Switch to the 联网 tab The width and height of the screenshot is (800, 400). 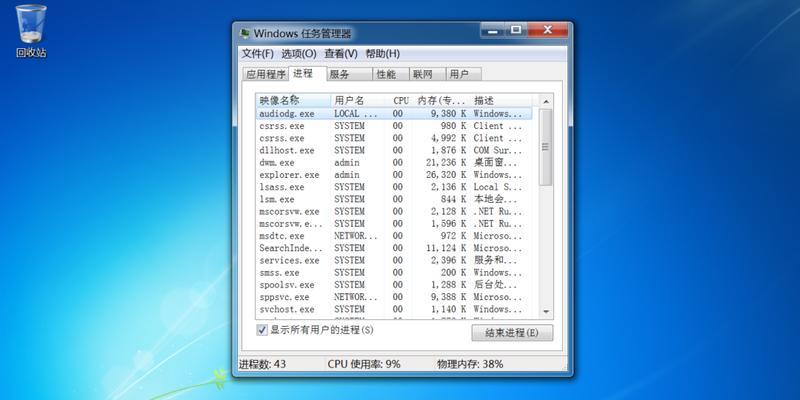[x=428, y=74]
